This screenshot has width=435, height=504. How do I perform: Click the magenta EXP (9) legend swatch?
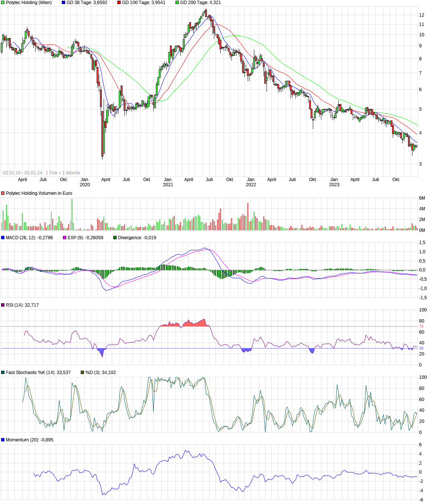pyautogui.click(x=65, y=238)
